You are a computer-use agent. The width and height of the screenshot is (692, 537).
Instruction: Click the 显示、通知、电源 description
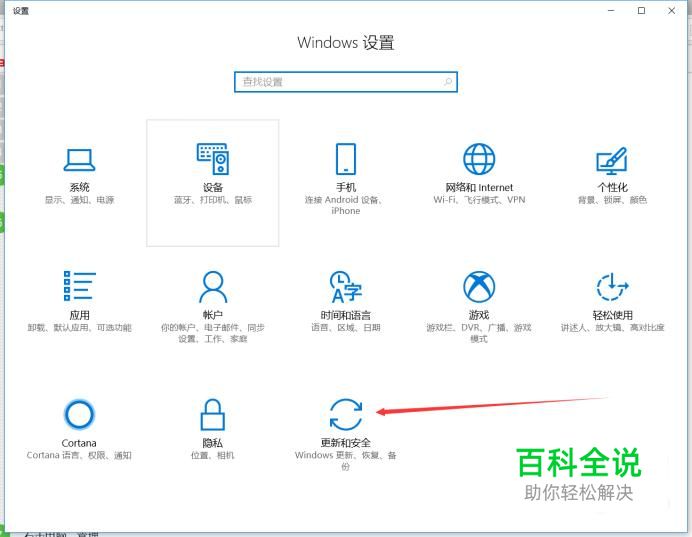click(x=79, y=200)
